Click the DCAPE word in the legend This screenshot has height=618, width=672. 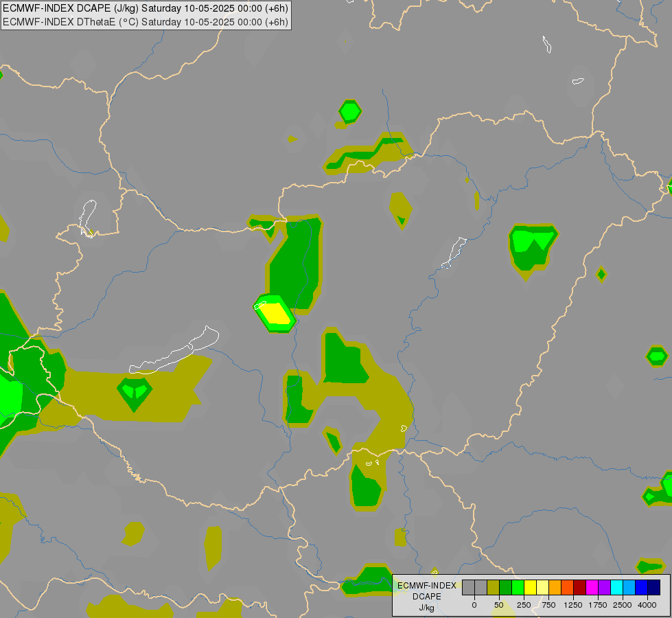pyautogui.click(x=427, y=597)
